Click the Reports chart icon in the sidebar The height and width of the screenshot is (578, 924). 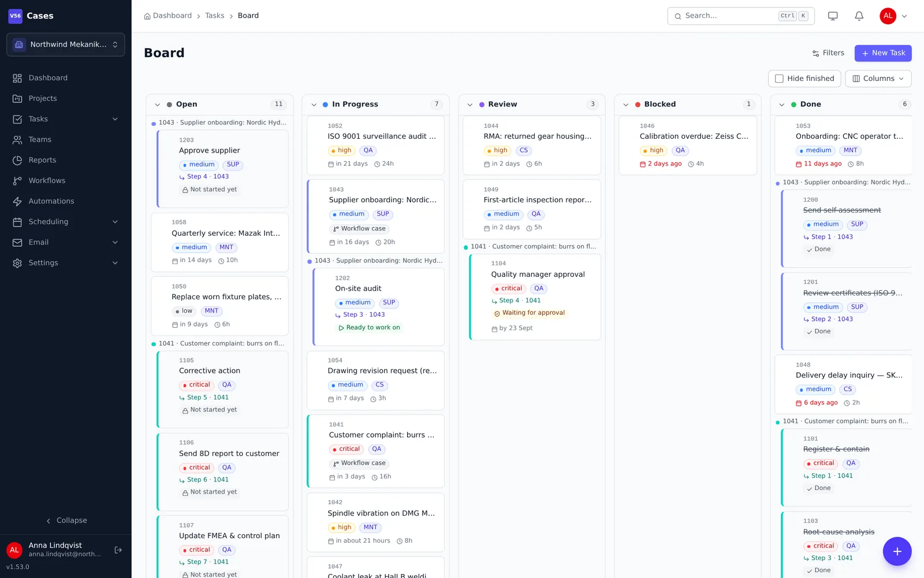pos(17,160)
